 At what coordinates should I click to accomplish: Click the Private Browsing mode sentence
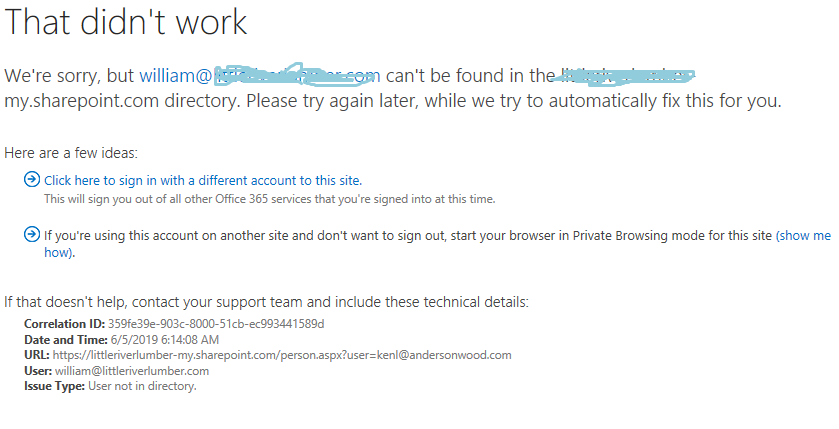[x=408, y=235]
